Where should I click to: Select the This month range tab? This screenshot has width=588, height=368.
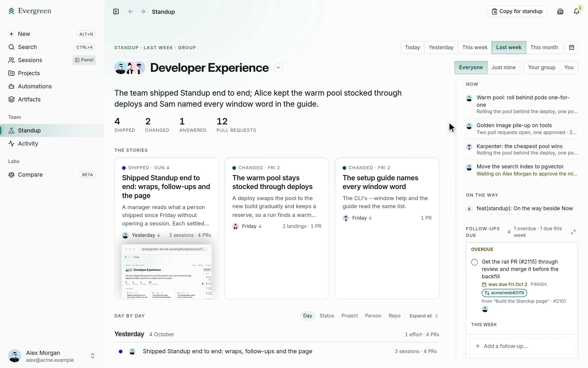click(544, 47)
